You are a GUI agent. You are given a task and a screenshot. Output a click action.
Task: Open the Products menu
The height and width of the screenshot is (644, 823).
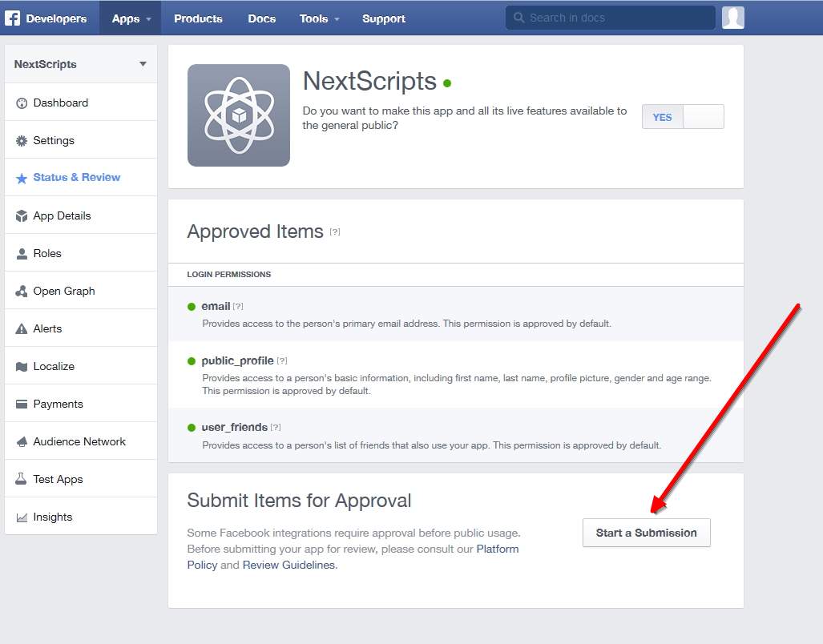point(198,18)
